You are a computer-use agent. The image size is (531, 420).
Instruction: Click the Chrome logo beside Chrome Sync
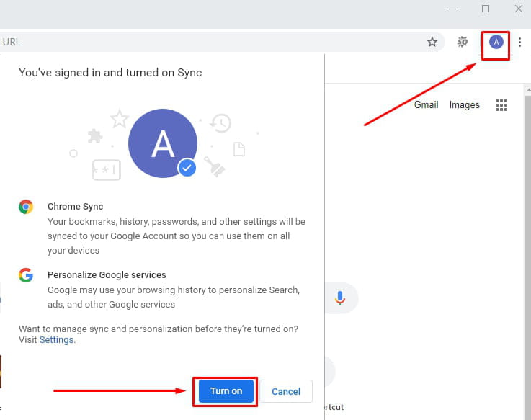26,207
